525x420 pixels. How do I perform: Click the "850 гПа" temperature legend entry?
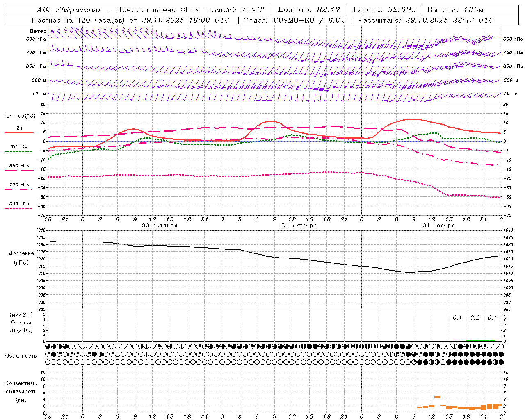pos(19,166)
